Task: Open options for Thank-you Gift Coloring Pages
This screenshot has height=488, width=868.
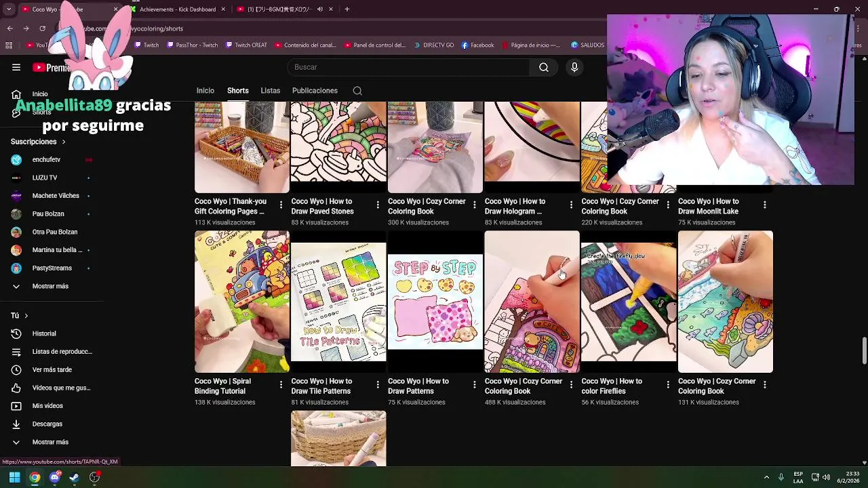Action: [281, 205]
